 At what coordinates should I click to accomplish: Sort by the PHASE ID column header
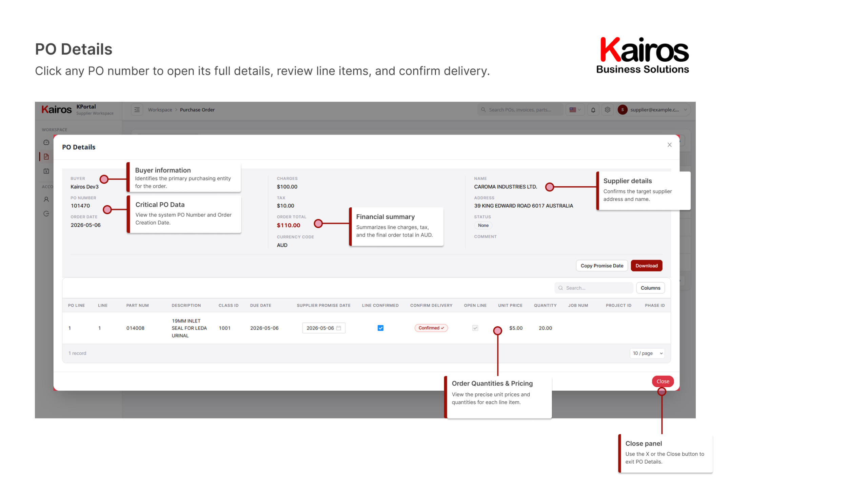pyautogui.click(x=655, y=306)
